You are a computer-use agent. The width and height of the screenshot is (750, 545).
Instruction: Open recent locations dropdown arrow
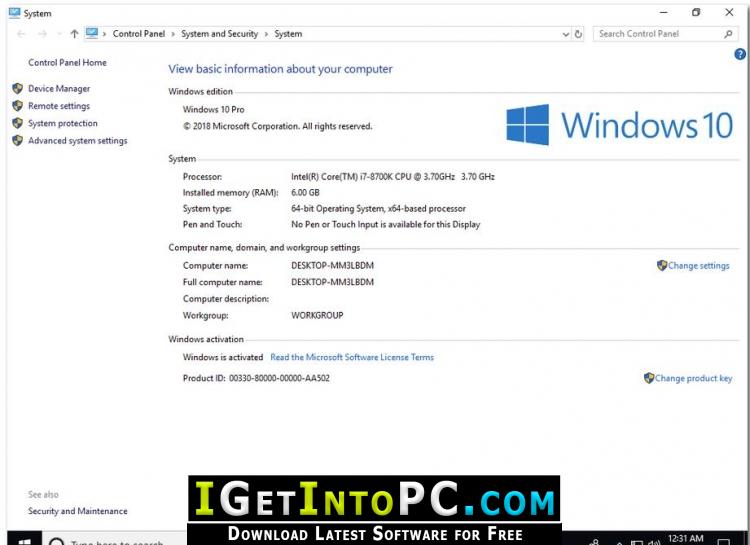pyautogui.click(x=59, y=34)
